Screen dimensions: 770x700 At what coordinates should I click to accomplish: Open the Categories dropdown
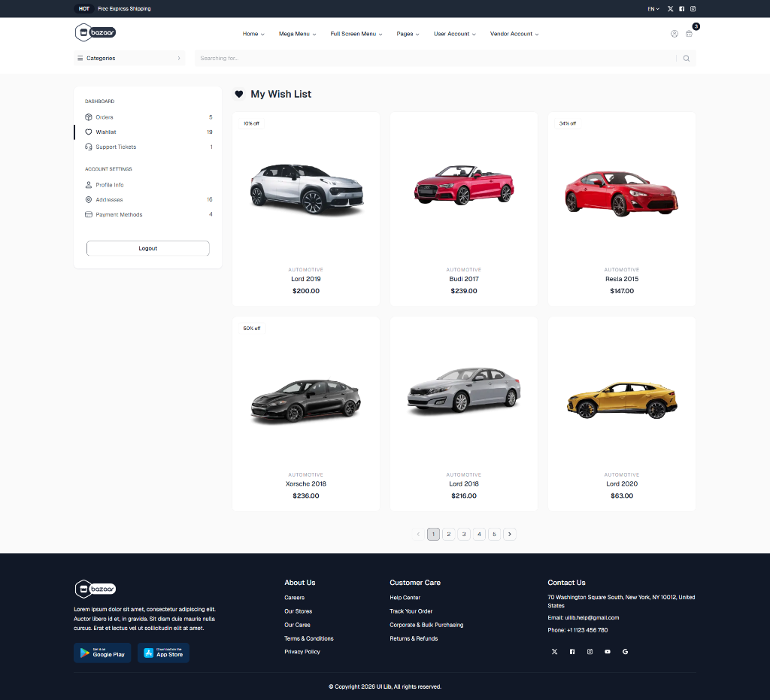(x=129, y=58)
